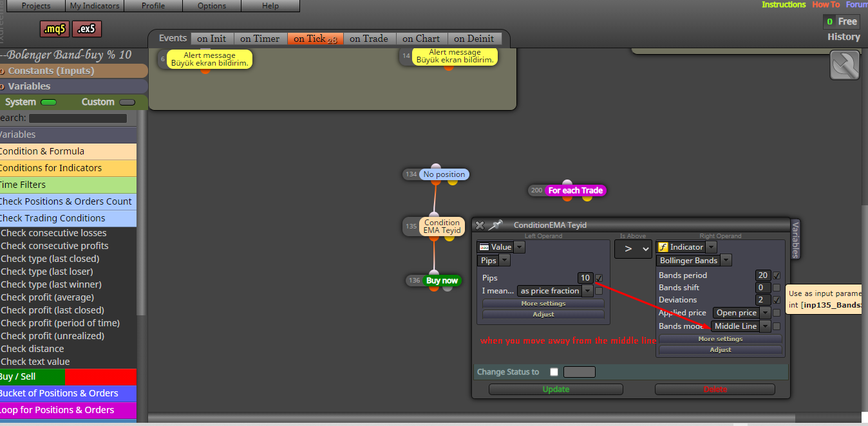Click Adjust in Left Operand

(x=543, y=314)
